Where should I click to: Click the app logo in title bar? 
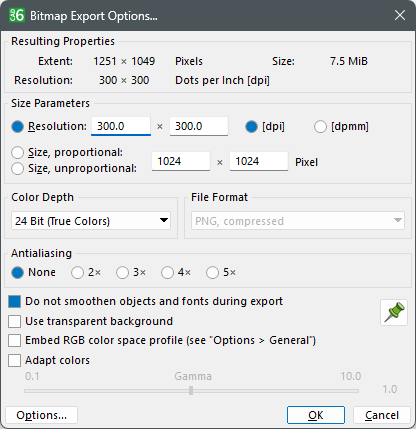click(x=17, y=15)
